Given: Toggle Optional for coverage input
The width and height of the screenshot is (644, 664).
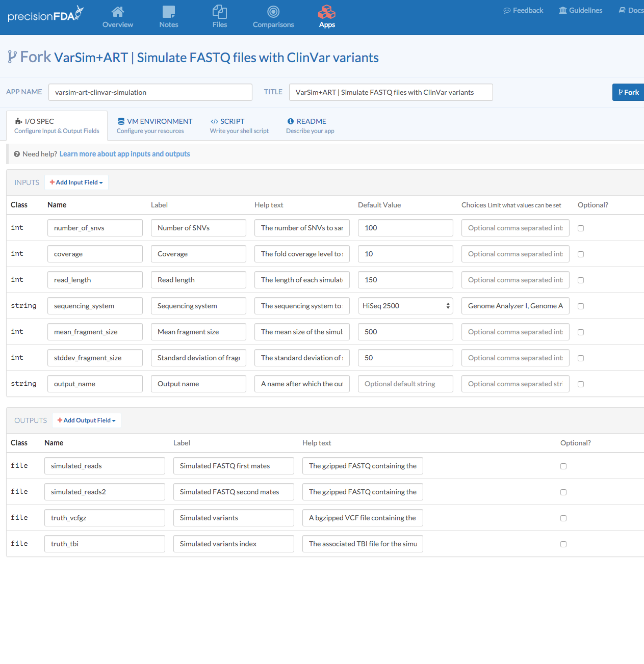Looking at the screenshot, I should 581,254.
